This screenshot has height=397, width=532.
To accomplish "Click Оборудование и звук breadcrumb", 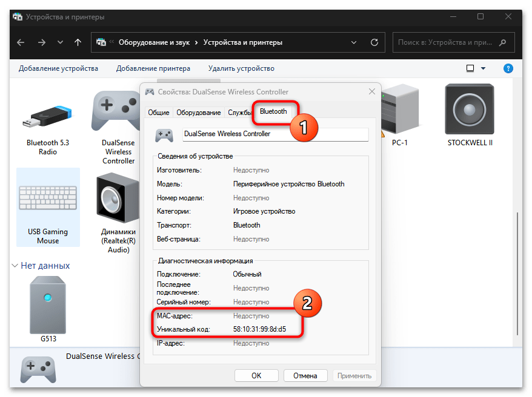I will 154,42.
